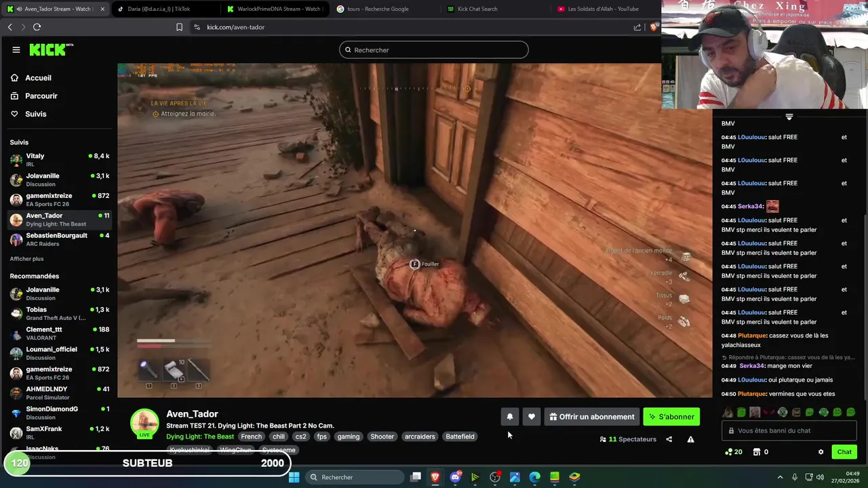Open Vitaly's followed channel
The height and width of the screenshot is (488, 868).
[x=59, y=160]
